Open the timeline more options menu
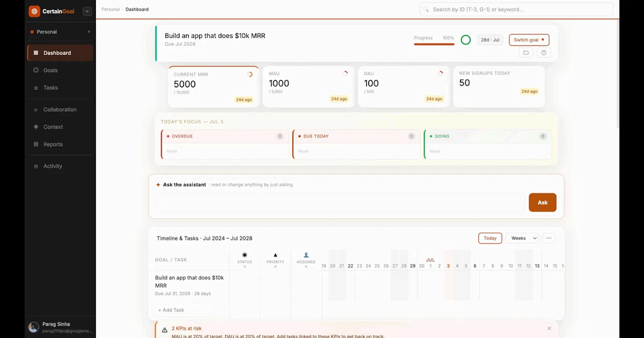Image resolution: width=644 pixels, height=338 pixels. tap(549, 238)
